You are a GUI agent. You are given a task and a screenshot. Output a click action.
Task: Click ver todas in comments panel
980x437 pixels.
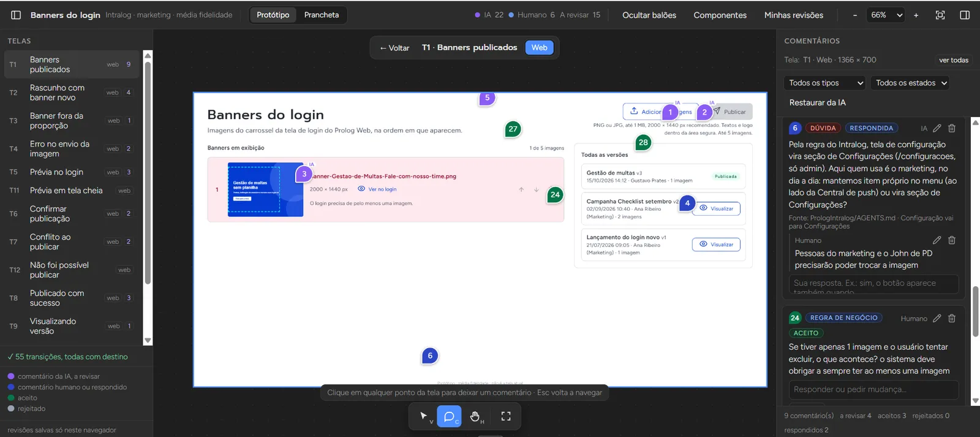(x=954, y=60)
